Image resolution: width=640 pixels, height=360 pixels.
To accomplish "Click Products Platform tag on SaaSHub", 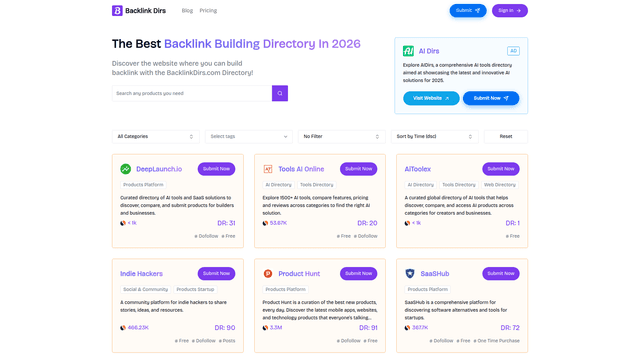I will point(428,289).
